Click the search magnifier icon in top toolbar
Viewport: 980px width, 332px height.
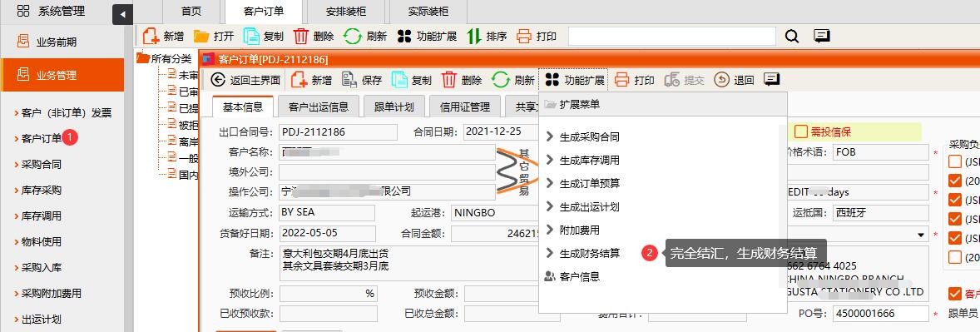pos(792,37)
